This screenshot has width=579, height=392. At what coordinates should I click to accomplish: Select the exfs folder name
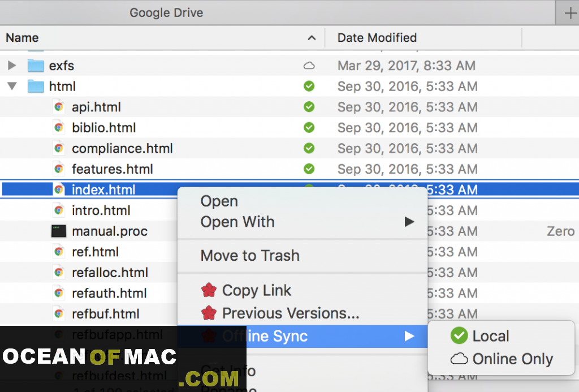(62, 66)
